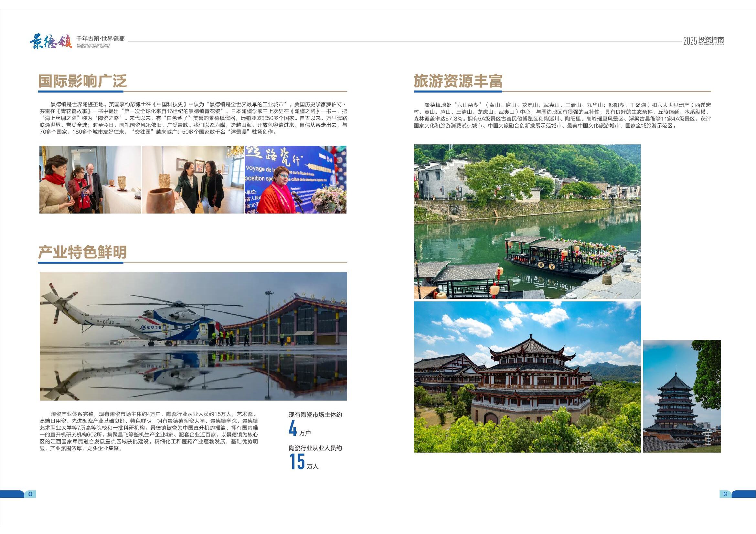The width and height of the screenshot is (756, 534).
Task: Click the ceramic industry body paragraph
Action: tap(149, 431)
